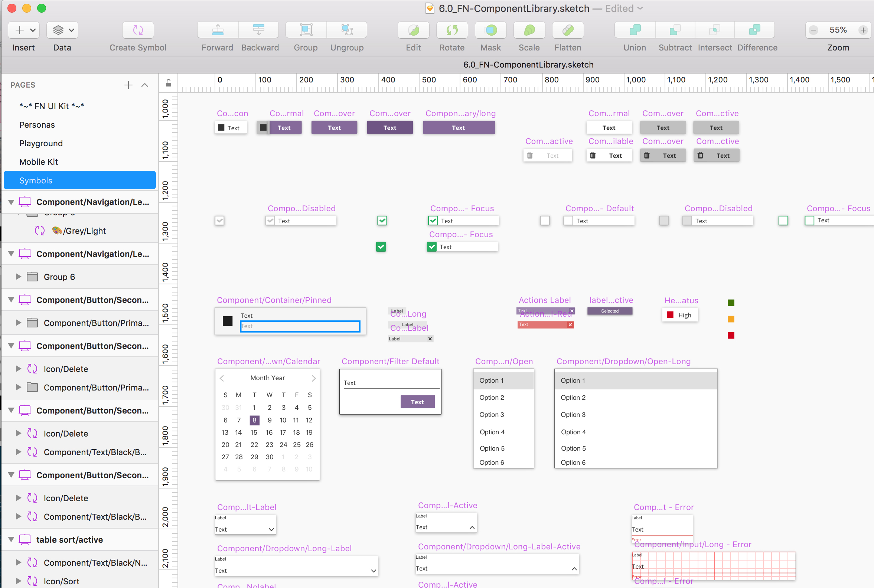
Task: Toggle the empty default standalone checkbox
Action: click(545, 220)
